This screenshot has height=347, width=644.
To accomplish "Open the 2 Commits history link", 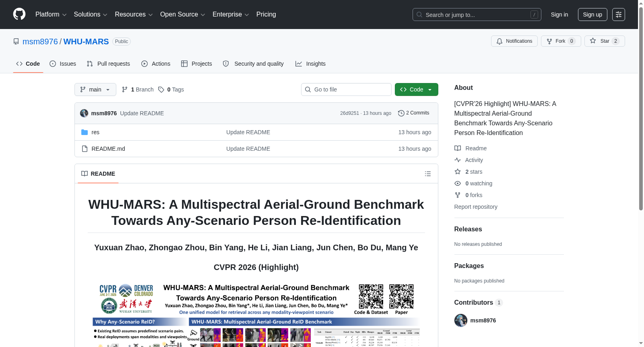I will [x=414, y=113].
